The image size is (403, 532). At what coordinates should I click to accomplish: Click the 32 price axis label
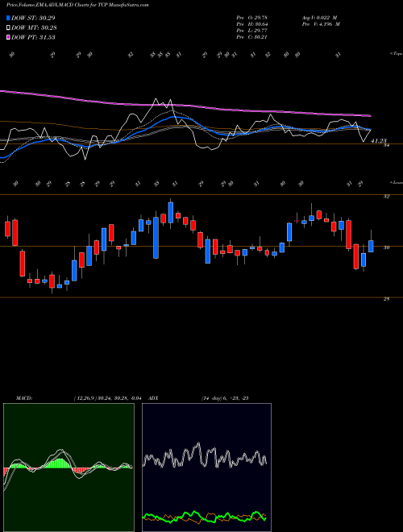point(386,197)
